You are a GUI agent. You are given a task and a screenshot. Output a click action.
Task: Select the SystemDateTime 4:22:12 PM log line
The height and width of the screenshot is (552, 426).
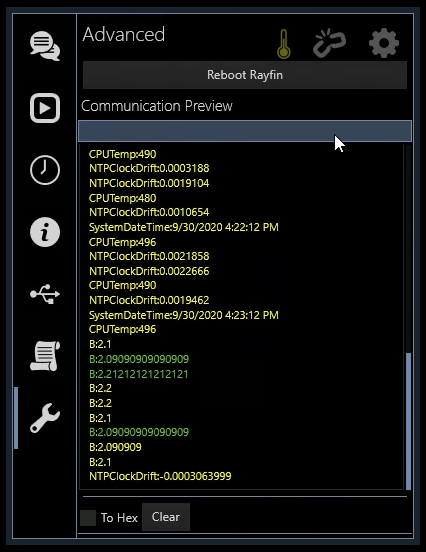click(183, 227)
